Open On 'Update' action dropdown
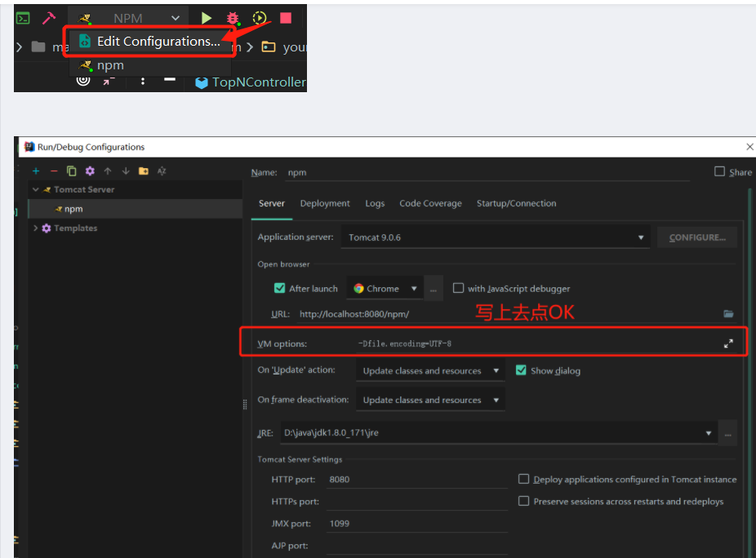Image resolution: width=756 pixels, height=558 pixels. point(430,371)
